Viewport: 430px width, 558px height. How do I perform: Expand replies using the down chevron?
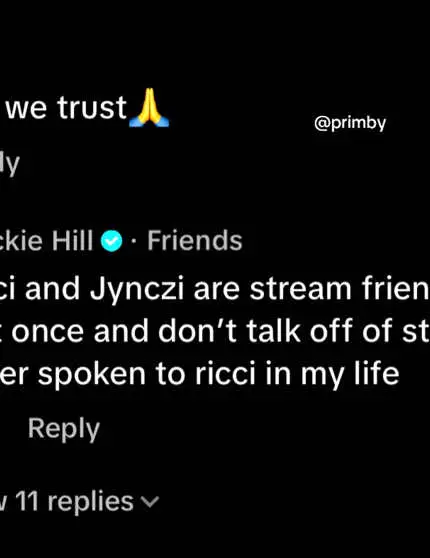[x=150, y=501]
